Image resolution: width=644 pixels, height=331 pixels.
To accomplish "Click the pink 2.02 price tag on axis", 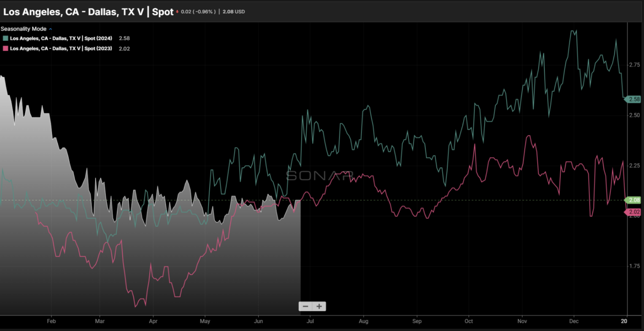I will tap(634, 212).
